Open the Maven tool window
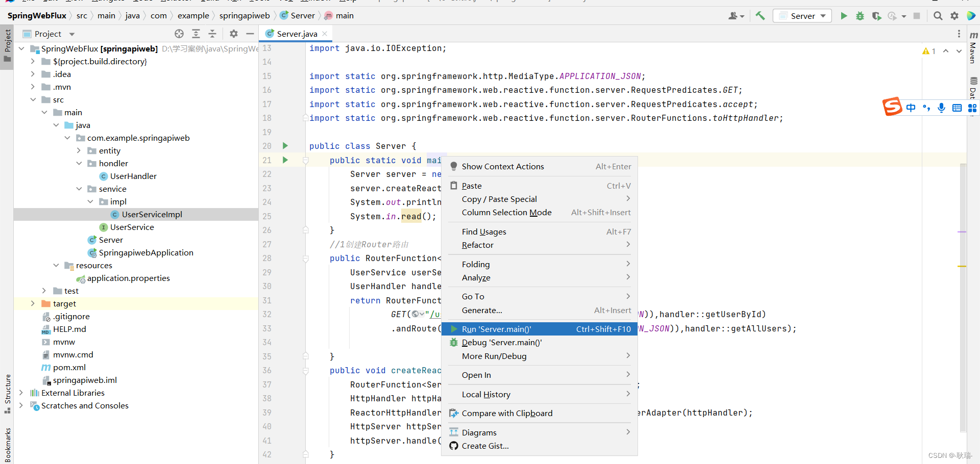Viewport: 980px width, 464px height. (x=973, y=47)
